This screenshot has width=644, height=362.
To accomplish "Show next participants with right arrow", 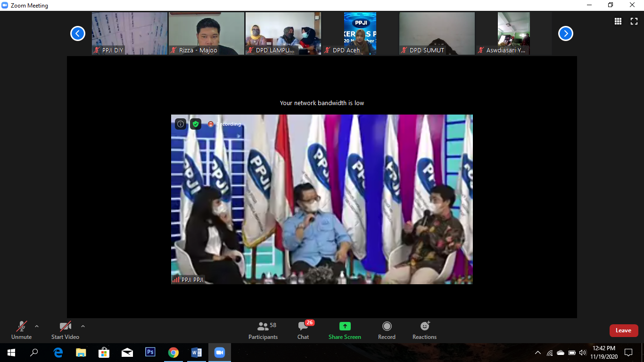I will tap(565, 33).
